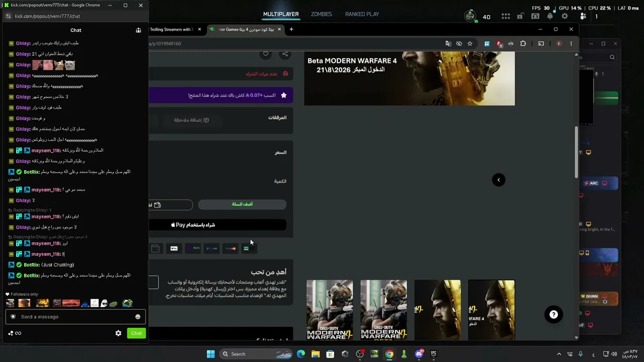644x362 pixels.
Task: Click the green add-to-cart button
Action: [x=242, y=204]
